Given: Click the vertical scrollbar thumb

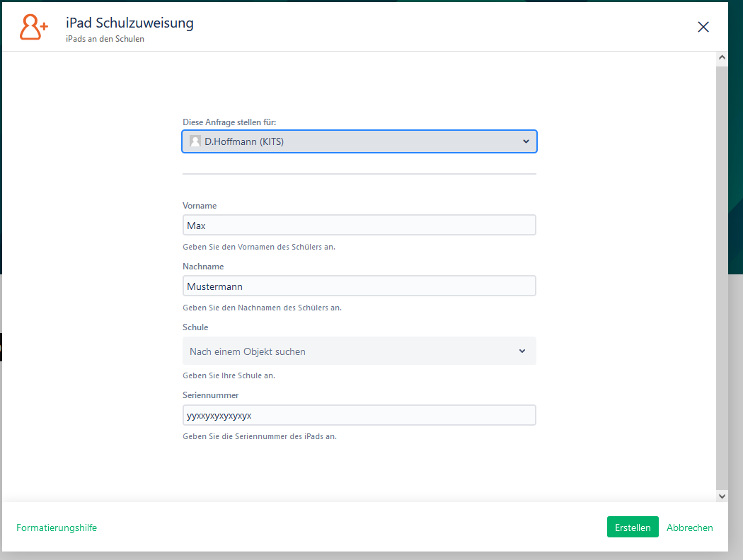Looking at the screenshot, I should (x=722, y=276).
